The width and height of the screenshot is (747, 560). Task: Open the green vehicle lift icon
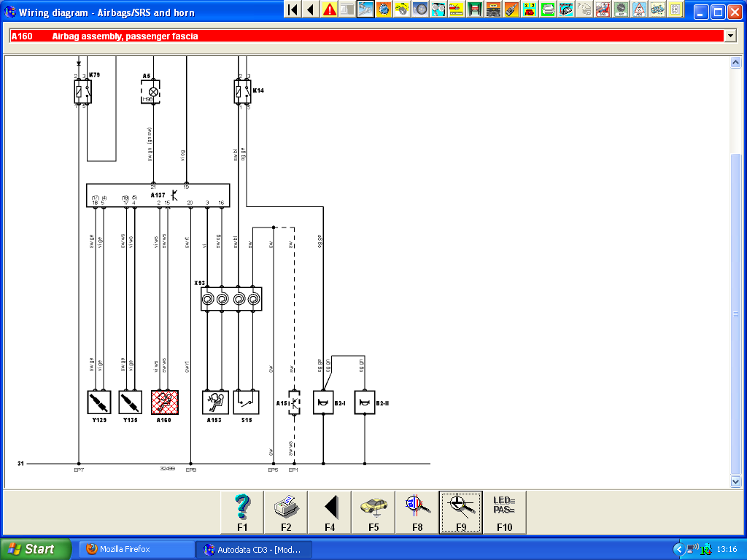474,9
